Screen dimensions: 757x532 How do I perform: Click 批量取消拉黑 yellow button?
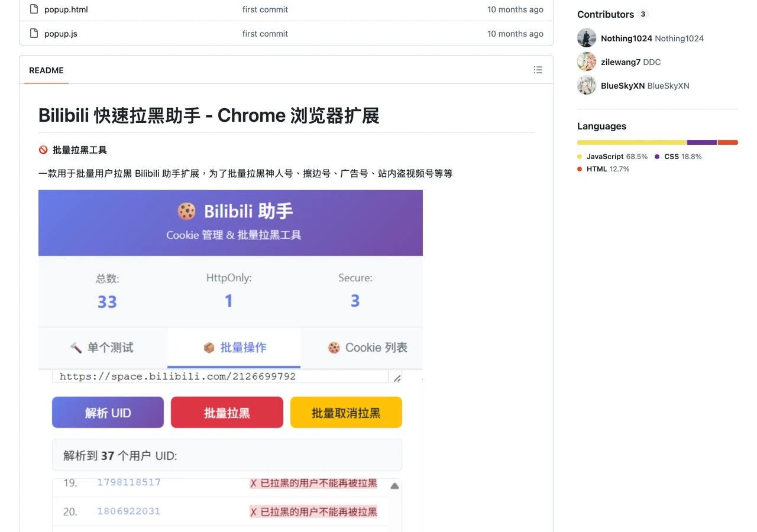(x=346, y=412)
